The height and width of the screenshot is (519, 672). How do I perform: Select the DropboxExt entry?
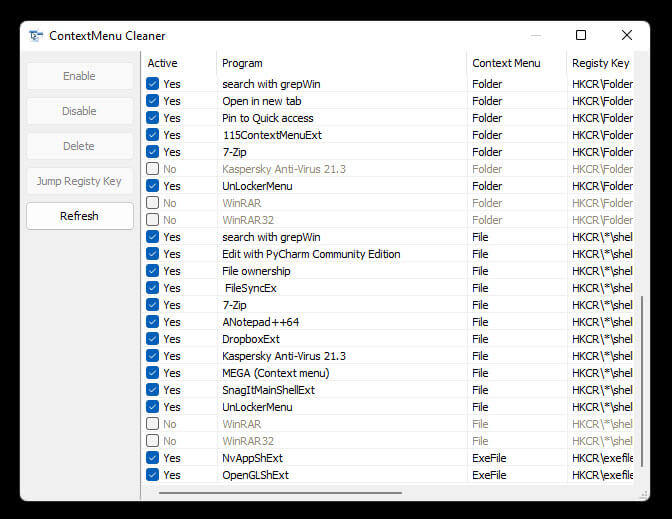click(251, 339)
